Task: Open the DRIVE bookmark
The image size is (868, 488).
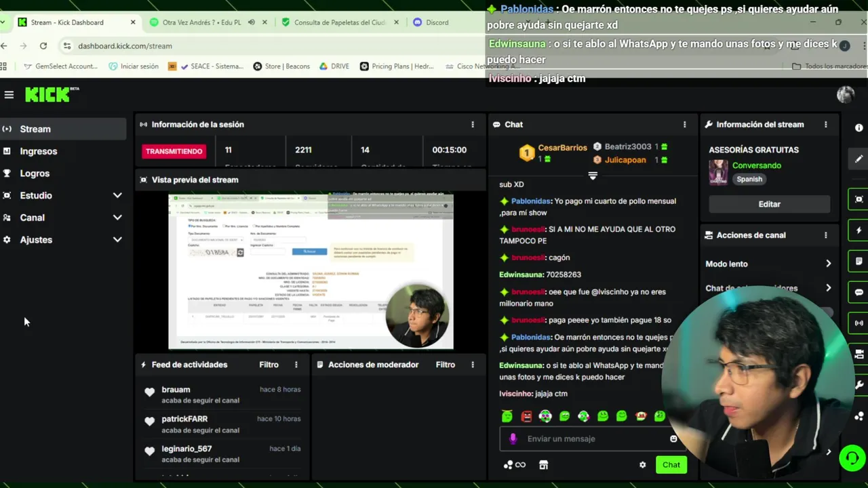Action: click(x=334, y=66)
